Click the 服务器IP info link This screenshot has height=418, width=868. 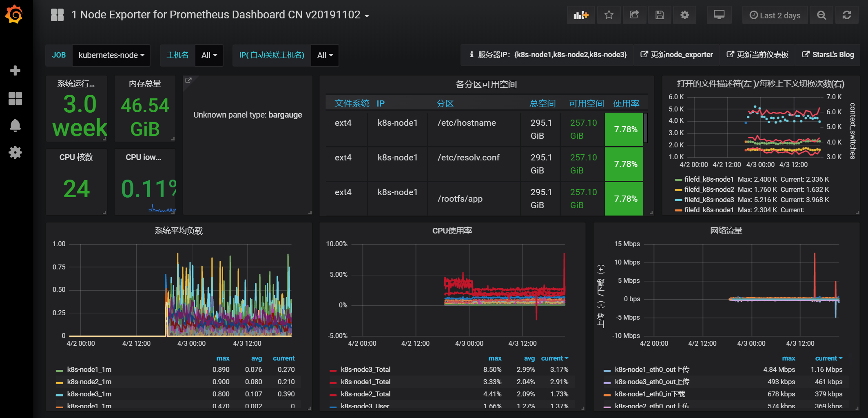(x=548, y=55)
